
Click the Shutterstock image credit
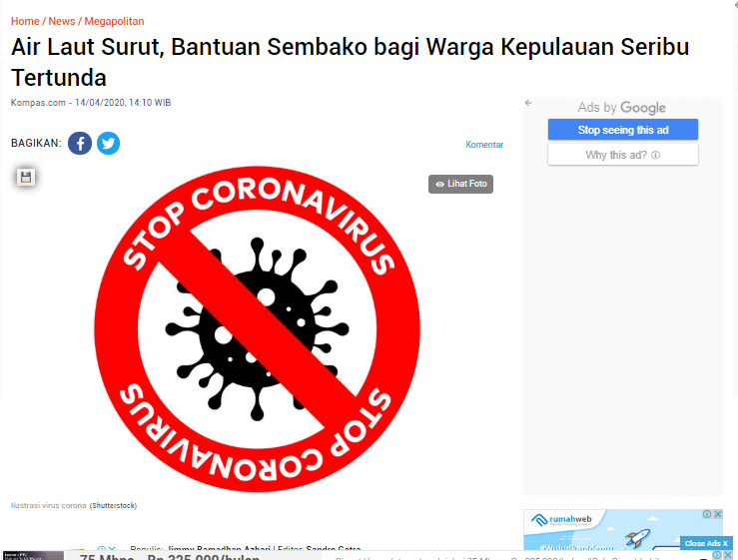(114, 505)
